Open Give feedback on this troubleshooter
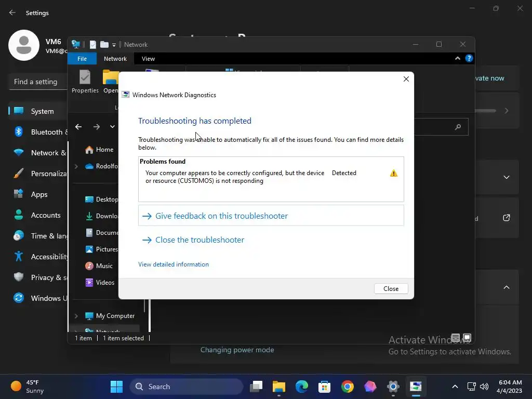 (x=271, y=216)
